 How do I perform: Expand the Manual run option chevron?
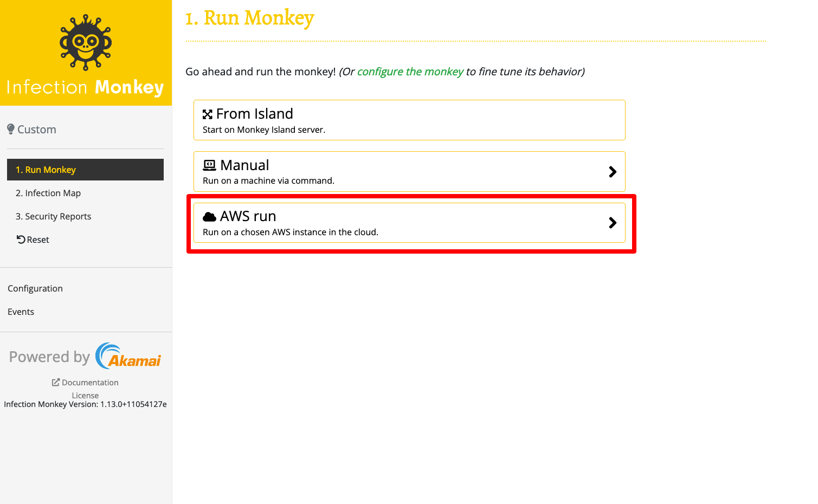click(613, 172)
